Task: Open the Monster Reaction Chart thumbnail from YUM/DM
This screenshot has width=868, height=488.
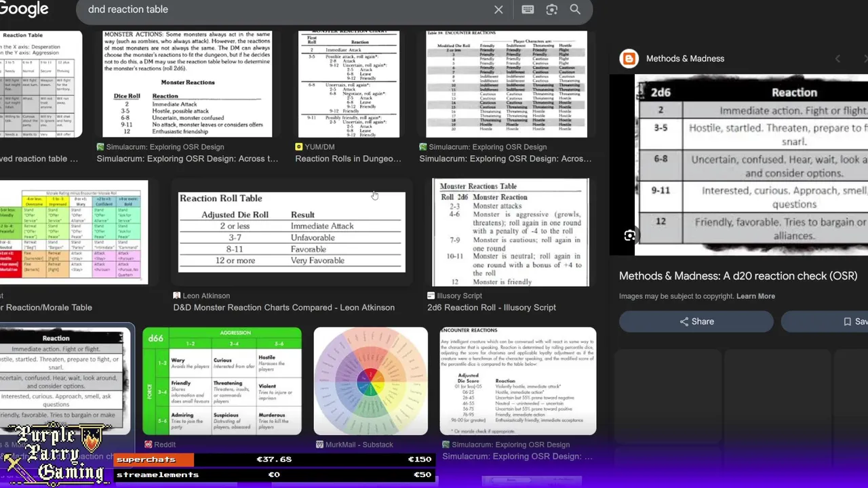Action: click(x=349, y=84)
